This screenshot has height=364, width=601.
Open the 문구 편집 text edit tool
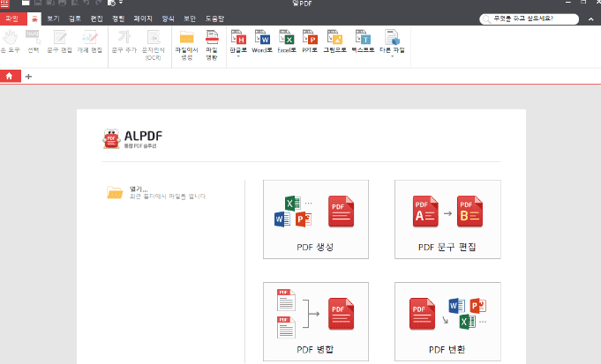click(60, 41)
